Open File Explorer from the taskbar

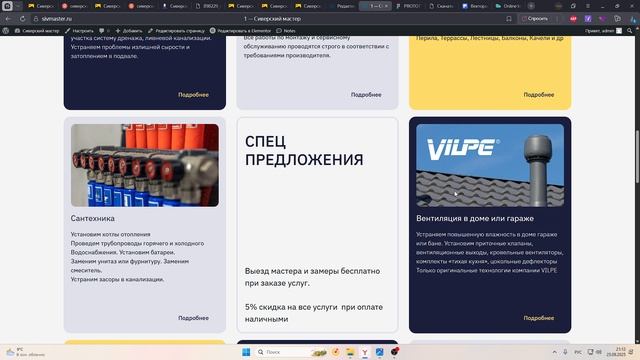pyautogui.click(x=350, y=352)
